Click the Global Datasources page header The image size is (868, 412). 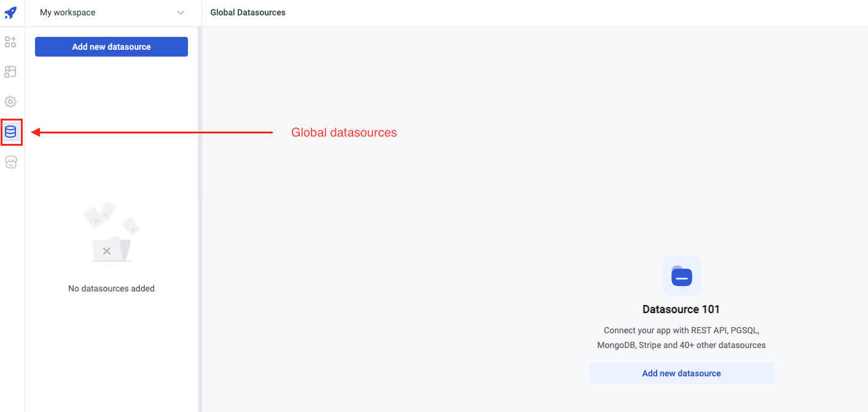[x=248, y=12]
